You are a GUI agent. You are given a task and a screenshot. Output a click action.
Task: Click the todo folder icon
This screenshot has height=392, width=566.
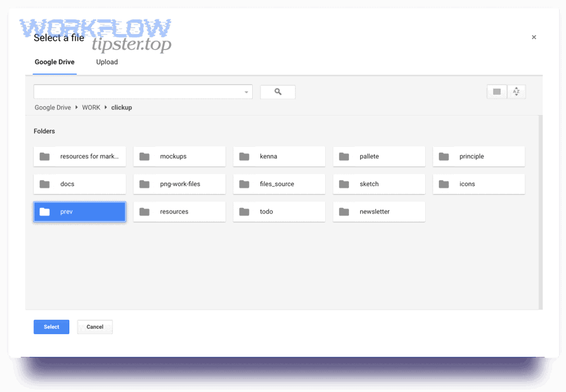(245, 211)
